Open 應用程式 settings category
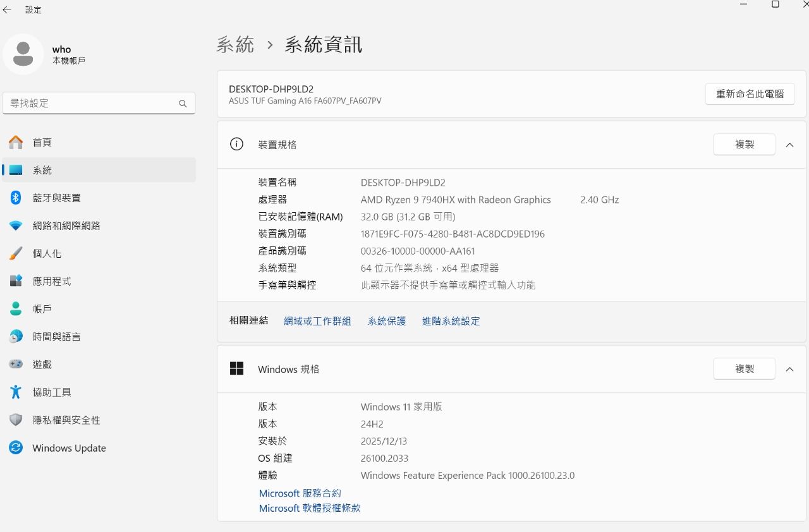The height and width of the screenshot is (532, 809). tap(52, 281)
